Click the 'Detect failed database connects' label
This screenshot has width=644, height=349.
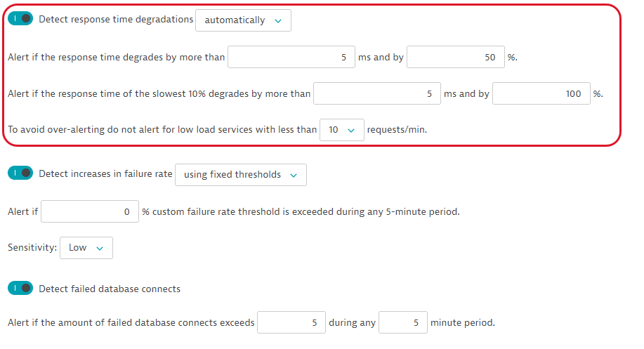110,289
